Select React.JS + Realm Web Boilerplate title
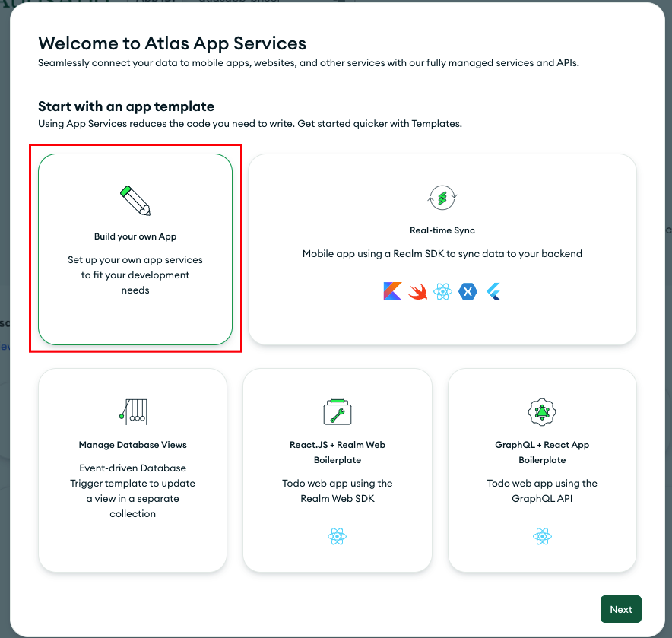Screen dimensions: 672x638 tap(338, 452)
